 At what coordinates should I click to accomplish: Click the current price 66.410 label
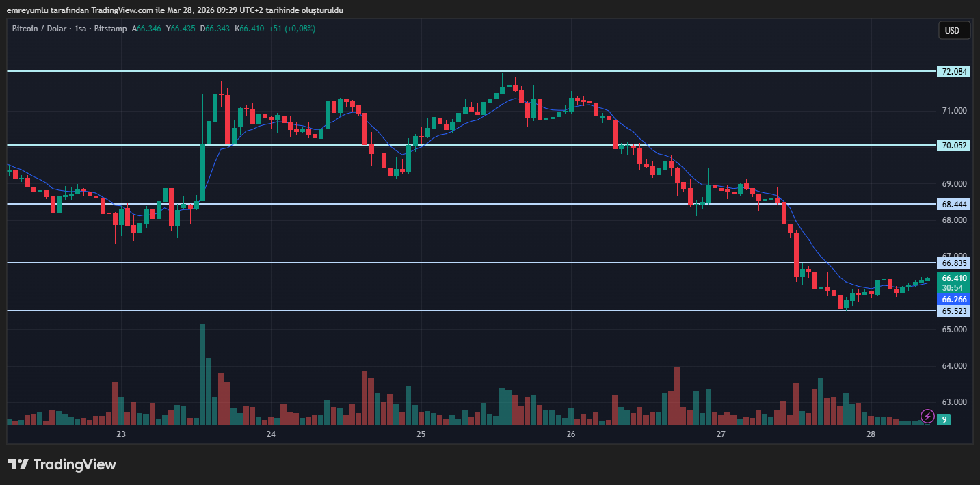click(954, 278)
